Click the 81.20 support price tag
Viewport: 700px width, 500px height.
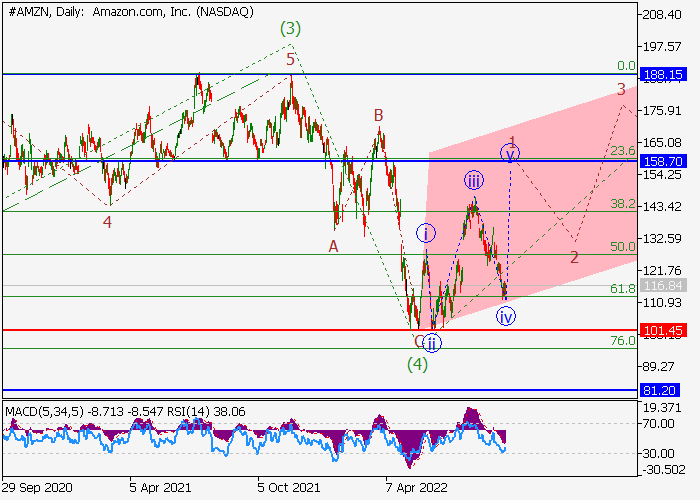pos(661,390)
